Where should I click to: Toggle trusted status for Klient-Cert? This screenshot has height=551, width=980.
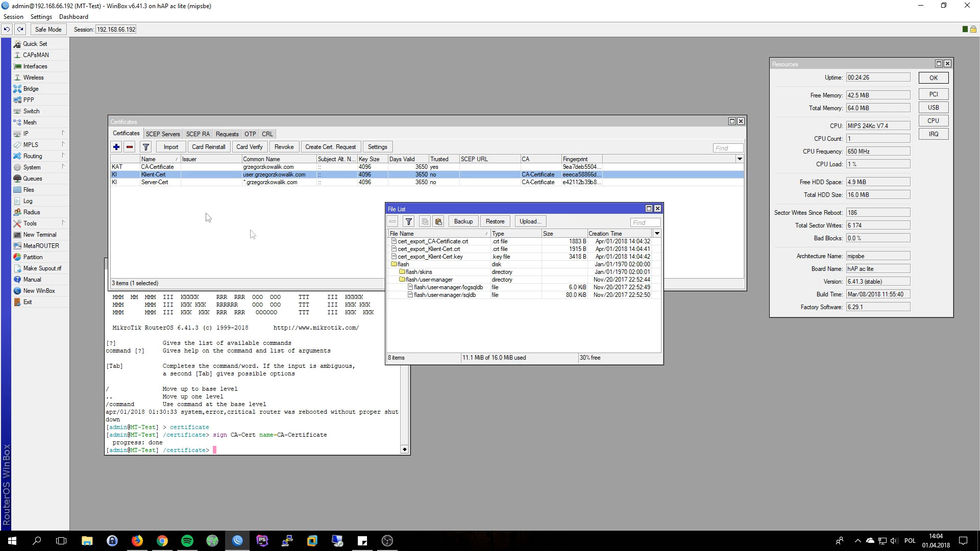429,174
